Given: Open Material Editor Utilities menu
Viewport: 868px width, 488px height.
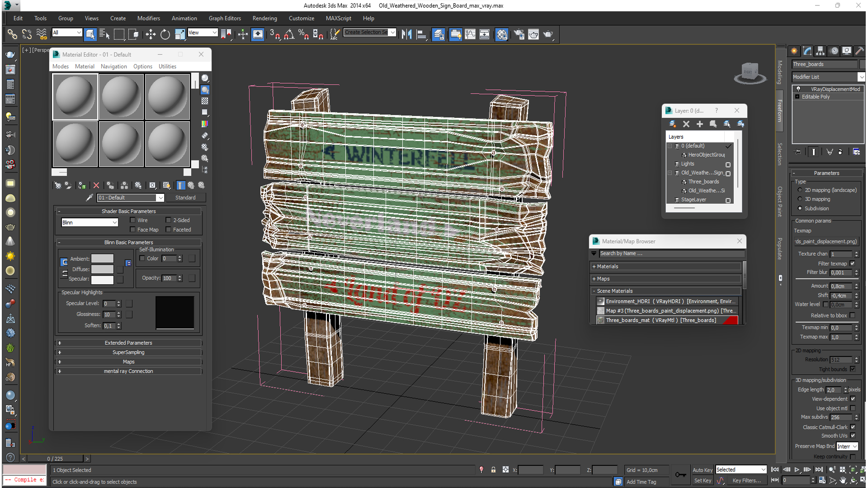Looking at the screenshot, I should tap(167, 66).
